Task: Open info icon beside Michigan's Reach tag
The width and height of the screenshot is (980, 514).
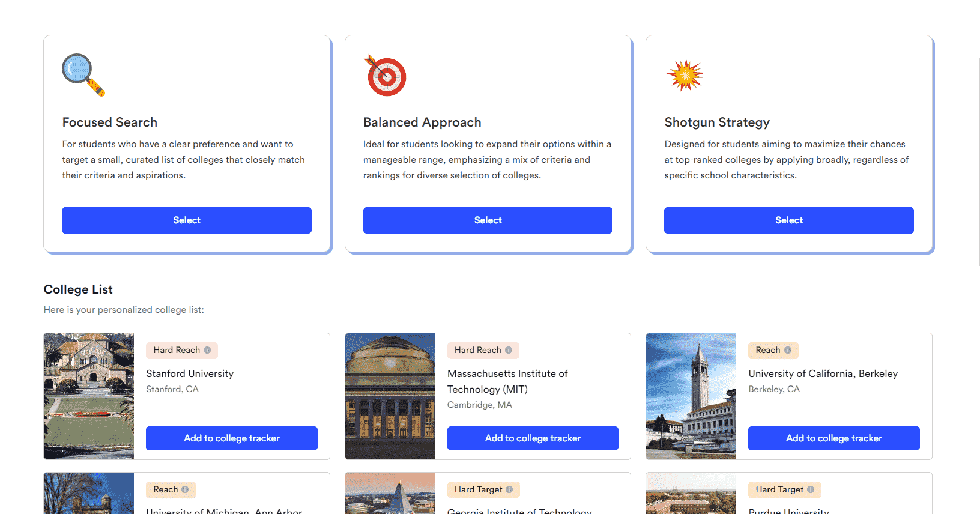Action: pyautogui.click(x=185, y=489)
